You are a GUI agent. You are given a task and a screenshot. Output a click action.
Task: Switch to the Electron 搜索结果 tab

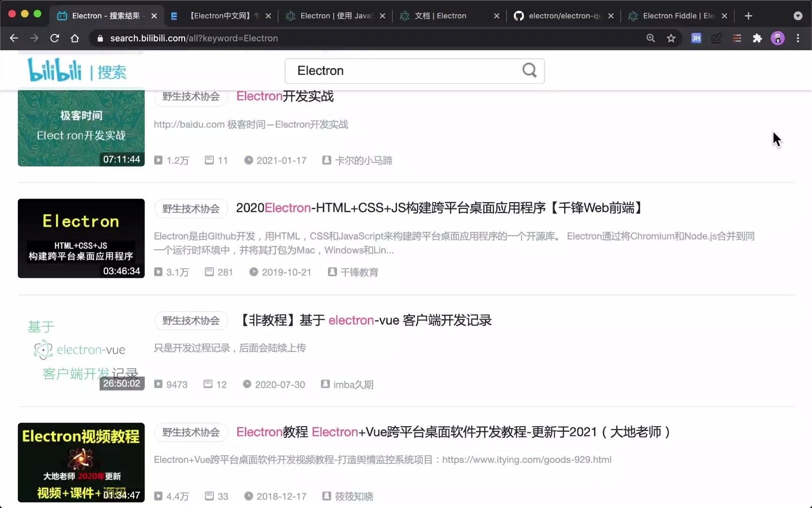point(106,16)
